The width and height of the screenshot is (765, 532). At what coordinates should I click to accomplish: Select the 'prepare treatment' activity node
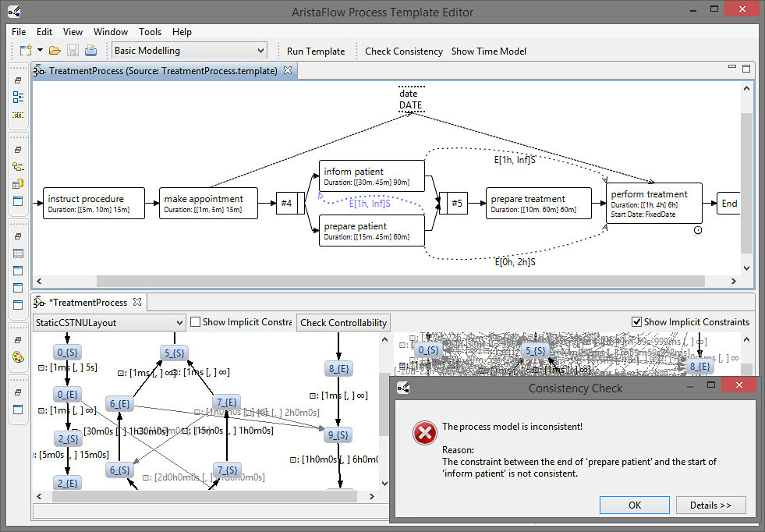click(539, 203)
